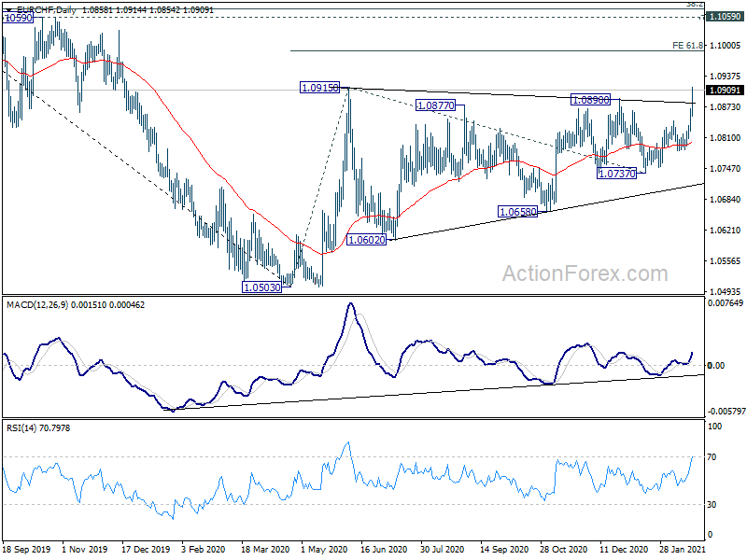Click the 1.10590 price tag on axis
The width and height of the screenshot is (747, 560).
(x=725, y=17)
